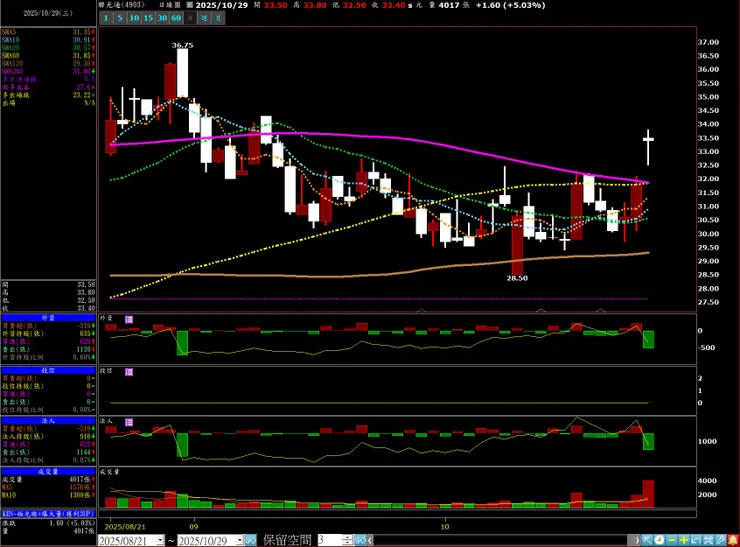740x547 pixels.
Task: Click the wrench settings icon in bottom toolbar
Action: tap(721, 539)
